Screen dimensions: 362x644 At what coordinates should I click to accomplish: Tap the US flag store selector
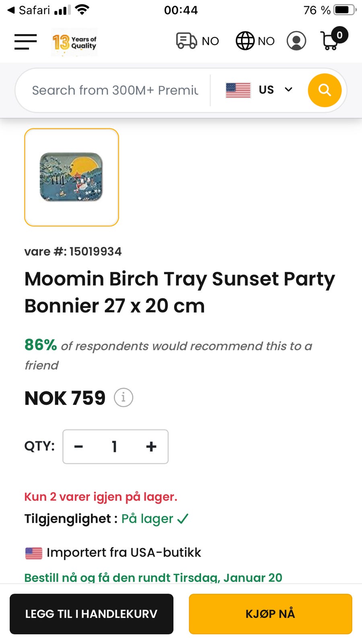pos(238,90)
